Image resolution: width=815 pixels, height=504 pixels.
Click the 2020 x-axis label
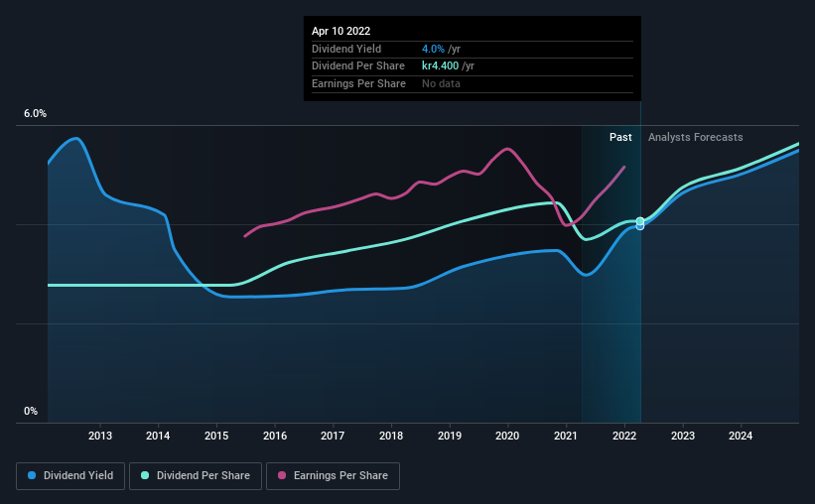[507, 436]
